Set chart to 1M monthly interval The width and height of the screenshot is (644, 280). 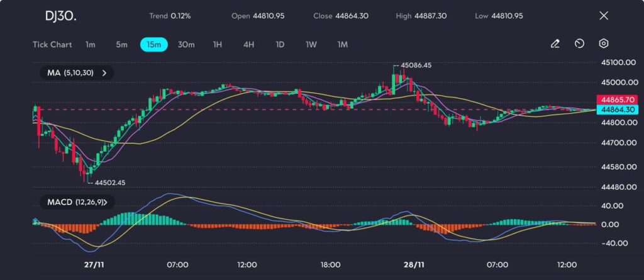[x=343, y=45]
